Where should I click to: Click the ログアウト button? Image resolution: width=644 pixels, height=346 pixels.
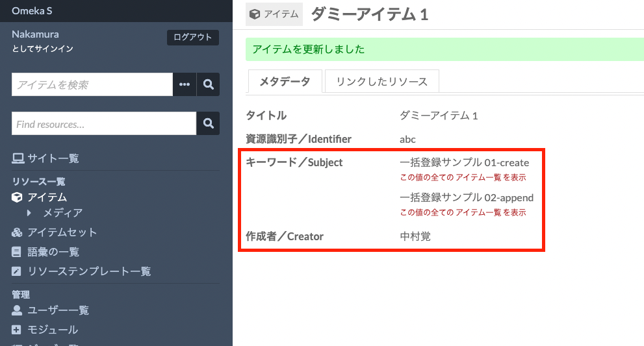pos(192,38)
